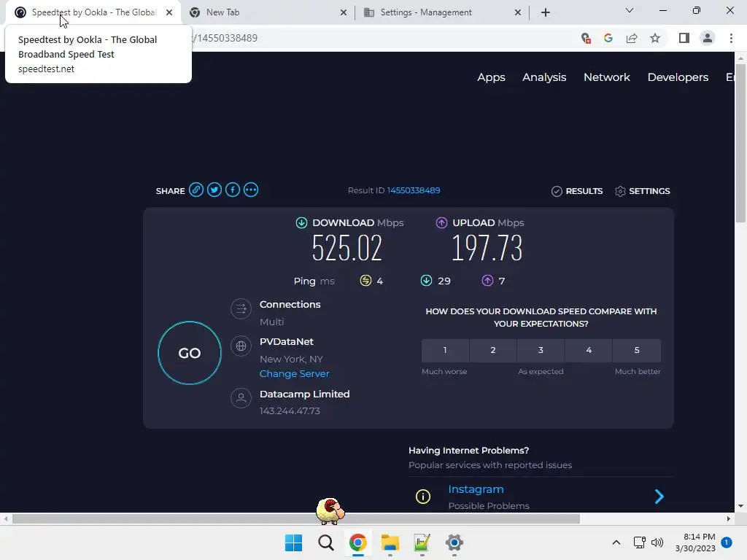747x560 pixels.
Task: Click the download ping icon next to 29
Action: click(426, 281)
